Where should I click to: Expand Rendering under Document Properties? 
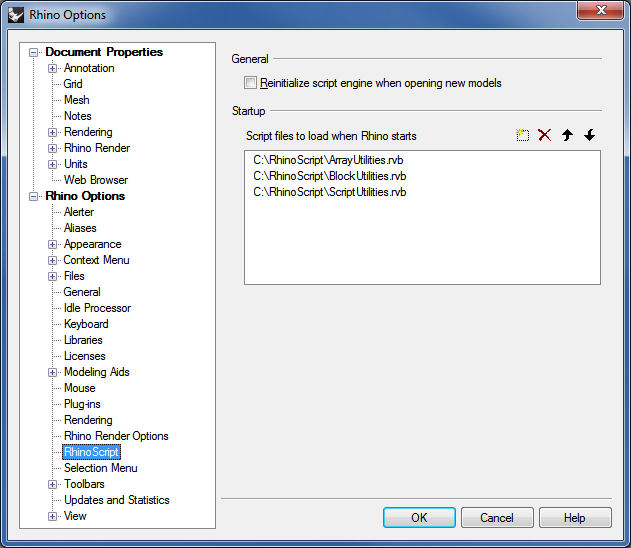[x=52, y=132]
